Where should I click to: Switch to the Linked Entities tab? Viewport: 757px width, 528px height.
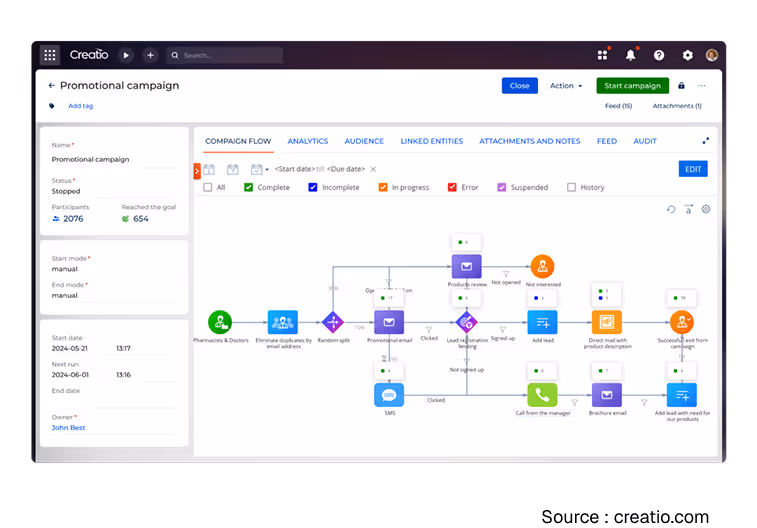click(x=432, y=141)
